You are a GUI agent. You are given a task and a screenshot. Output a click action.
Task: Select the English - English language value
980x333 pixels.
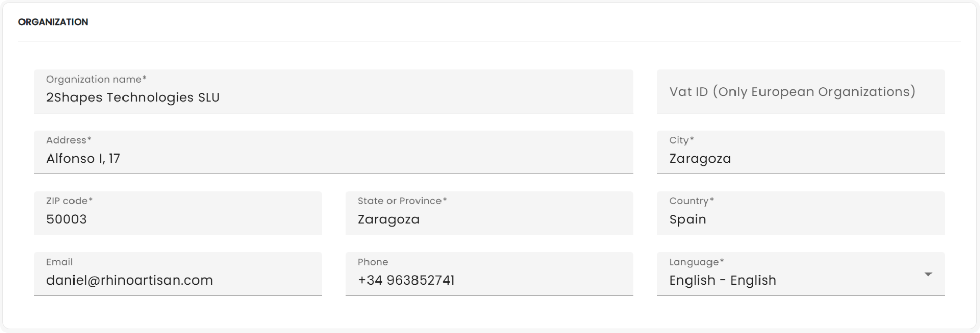click(722, 280)
